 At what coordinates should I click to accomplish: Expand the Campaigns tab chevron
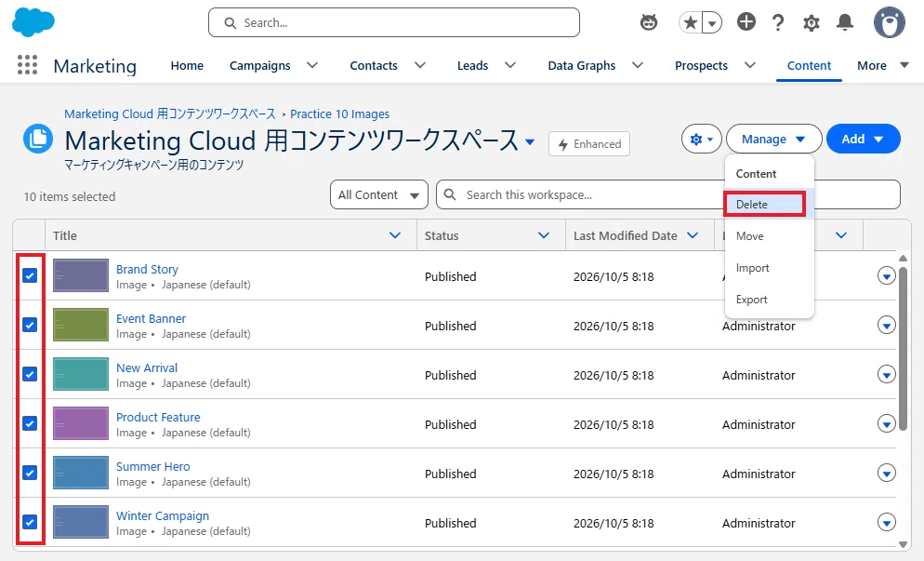(x=312, y=65)
